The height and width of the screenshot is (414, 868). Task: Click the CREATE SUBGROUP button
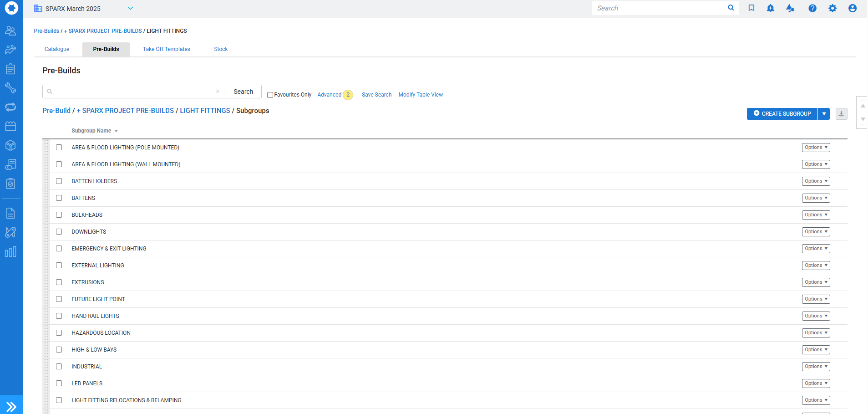click(782, 114)
